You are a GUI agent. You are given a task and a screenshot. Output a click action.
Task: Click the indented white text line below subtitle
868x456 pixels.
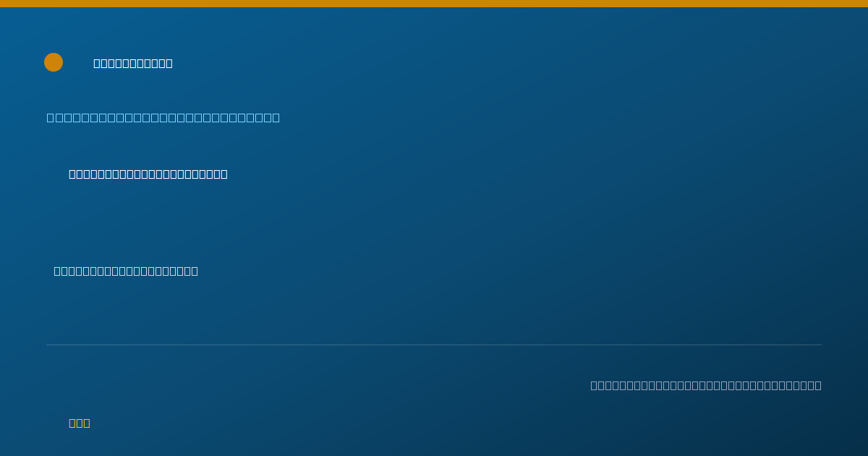tap(148, 174)
